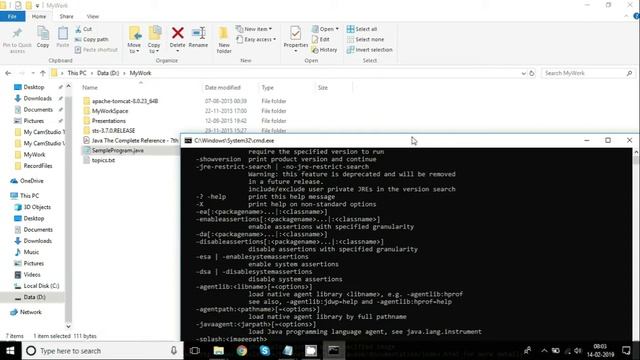Go back with the Back arrow
This screenshot has height=360, width=640.
(8, 73)
